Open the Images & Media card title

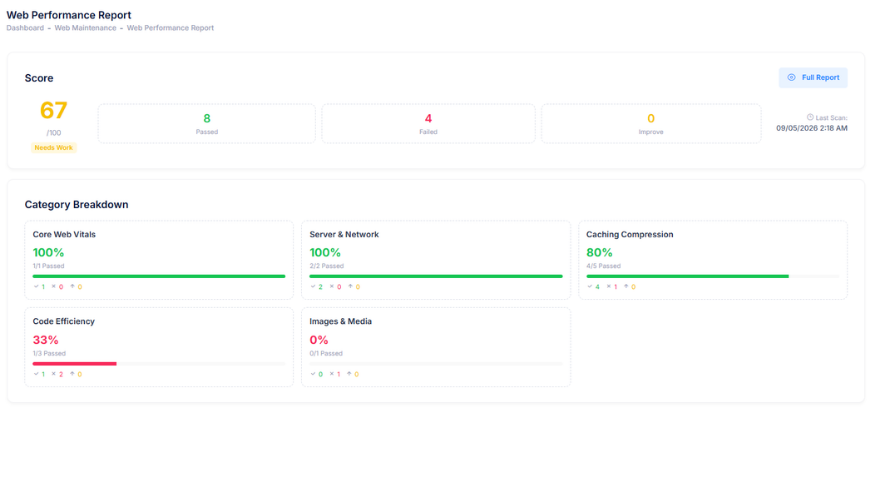pyautogui.click(x=340, y=321)
